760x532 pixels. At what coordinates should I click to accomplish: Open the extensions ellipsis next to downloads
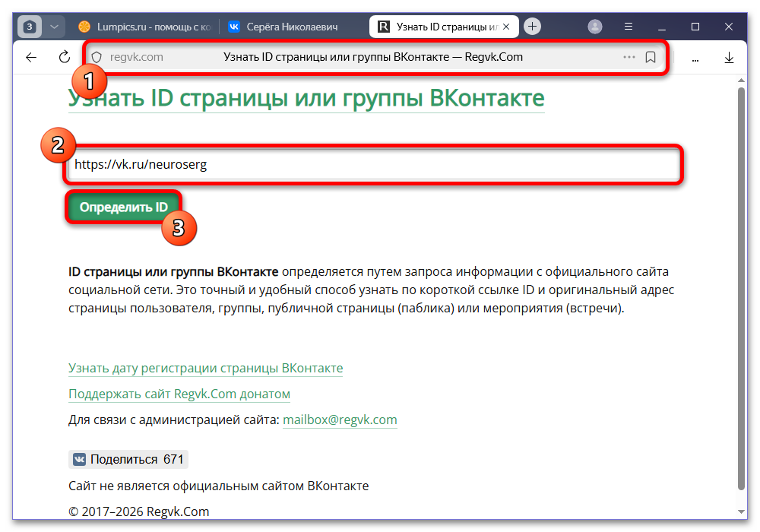695,59
